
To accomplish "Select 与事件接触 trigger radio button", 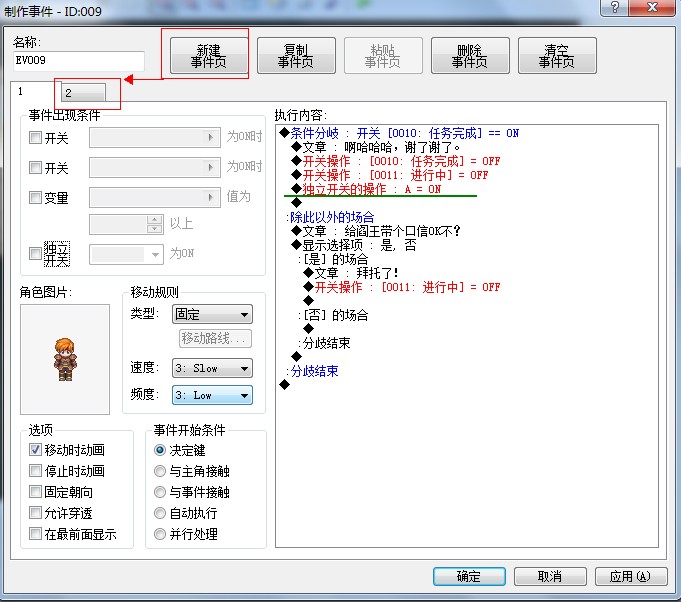I will click(x=160, y=492).
